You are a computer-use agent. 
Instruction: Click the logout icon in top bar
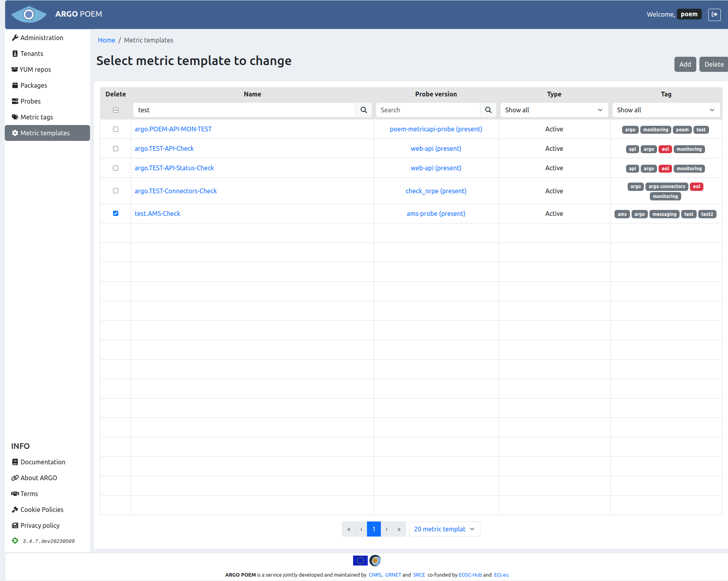click(715, 15)
